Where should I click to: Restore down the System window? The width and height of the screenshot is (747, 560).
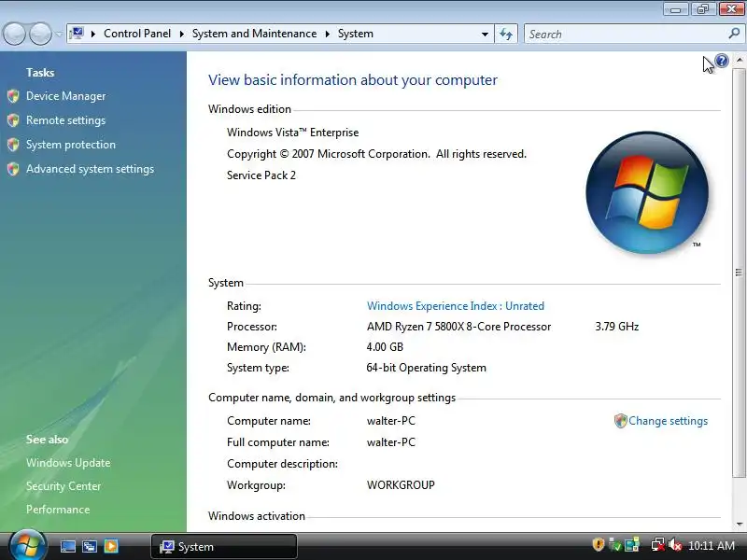[702, 9]
